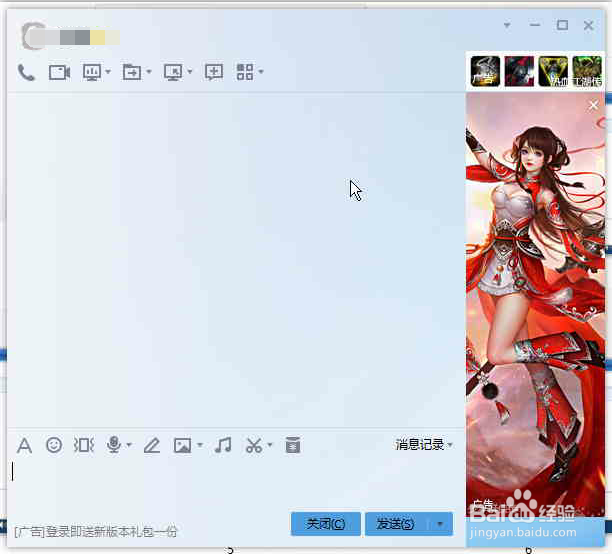
Task: Click the pencil handwriting icon
Action: point(152,445)
